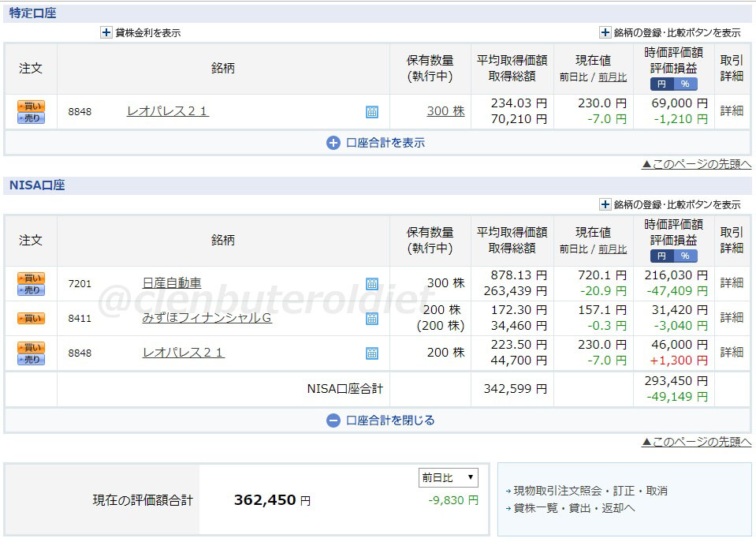Select the 特定口座 section heading
This screenshot has height=542, width=756.
point(33,13)
